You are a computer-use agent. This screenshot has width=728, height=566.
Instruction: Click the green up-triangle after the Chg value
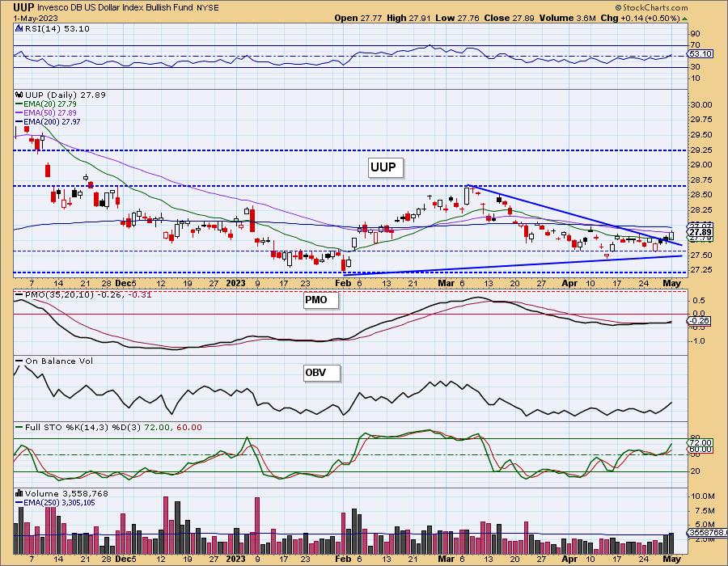[685, 19]
